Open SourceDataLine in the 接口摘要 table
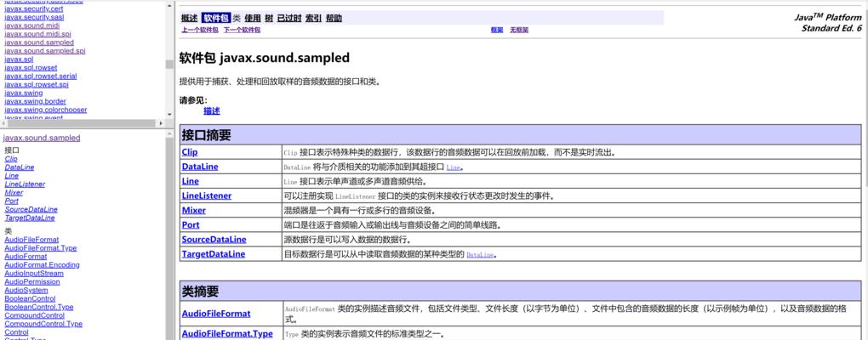The width and height of the screenshot is (868, 340). (214, 240)
